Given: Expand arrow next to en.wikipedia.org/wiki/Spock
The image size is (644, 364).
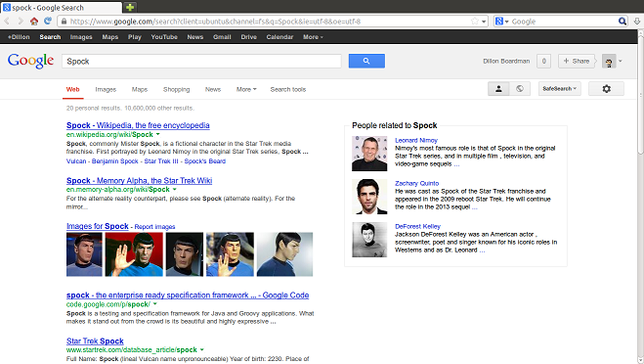Looking at the screenshot, I should point(157,134).
